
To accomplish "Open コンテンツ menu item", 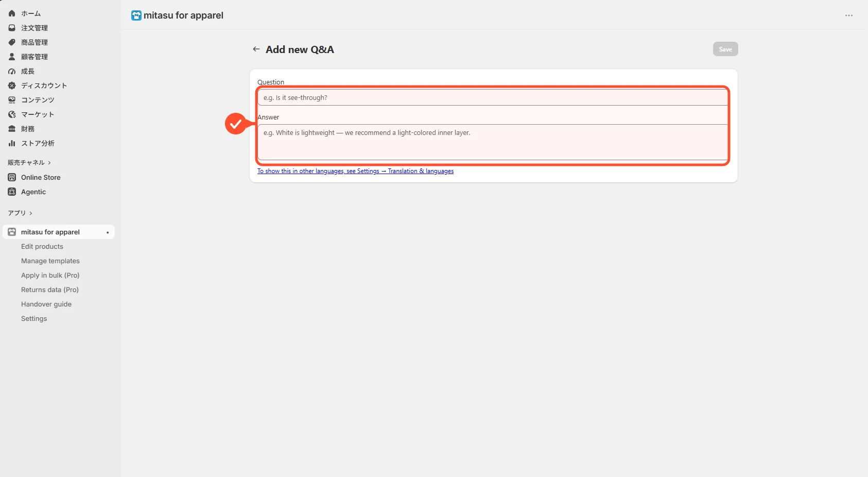I will click(38, 100).
